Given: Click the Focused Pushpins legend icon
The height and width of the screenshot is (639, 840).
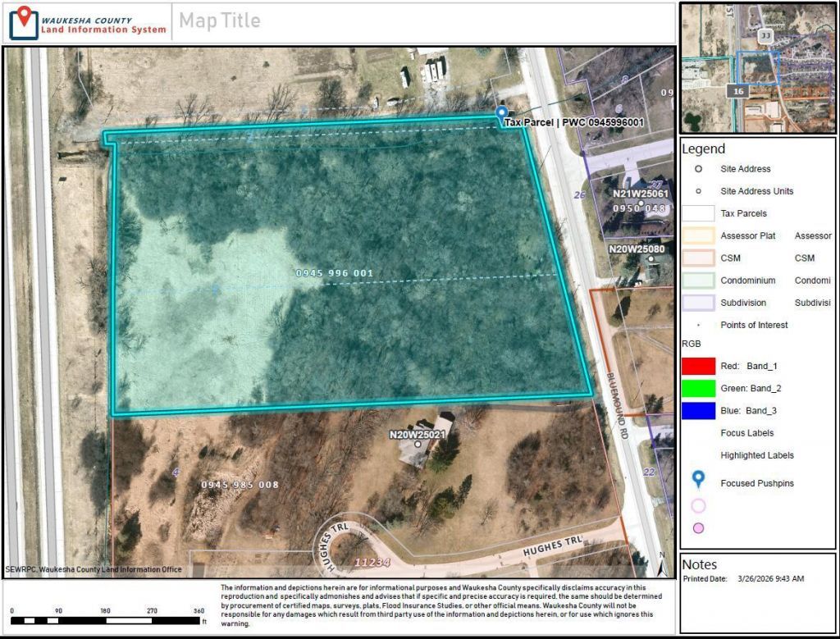Looking at the screenshot, I should pyautogui.click(x=698, y=481).
